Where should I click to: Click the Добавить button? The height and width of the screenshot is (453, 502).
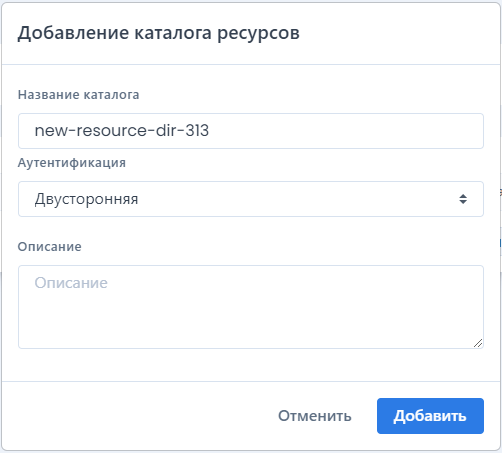click(430, 416)
